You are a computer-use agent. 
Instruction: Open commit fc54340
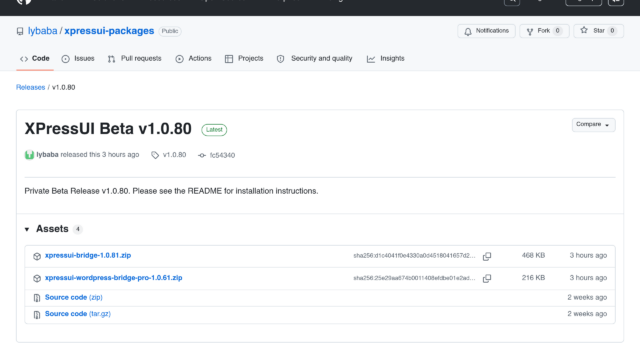coord(222,155)
